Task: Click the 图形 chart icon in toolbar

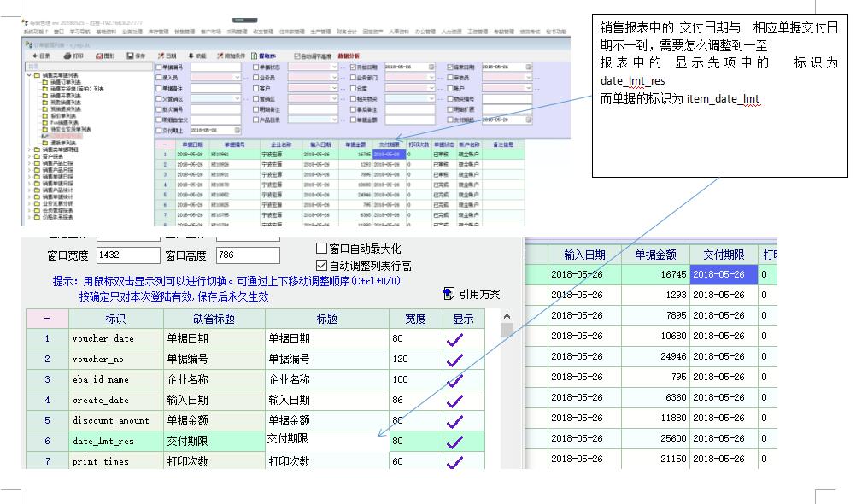Action: tap(97, 56)
